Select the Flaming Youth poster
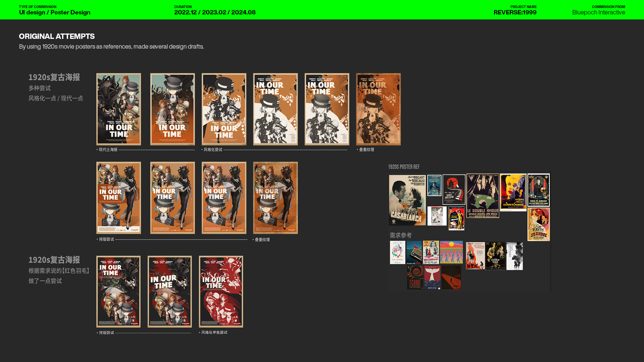Viewport: 644px width, 362px height. point(475,255)
